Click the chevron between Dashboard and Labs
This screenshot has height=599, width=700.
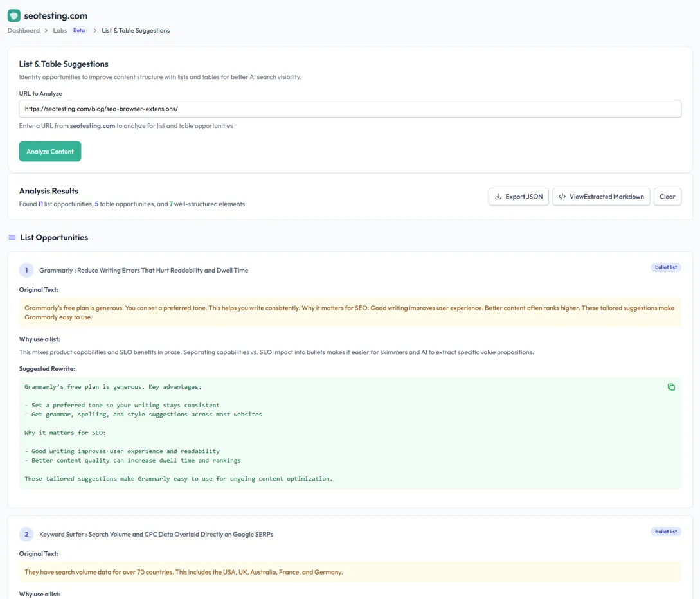pyautogui.click(x=46, y=30)
